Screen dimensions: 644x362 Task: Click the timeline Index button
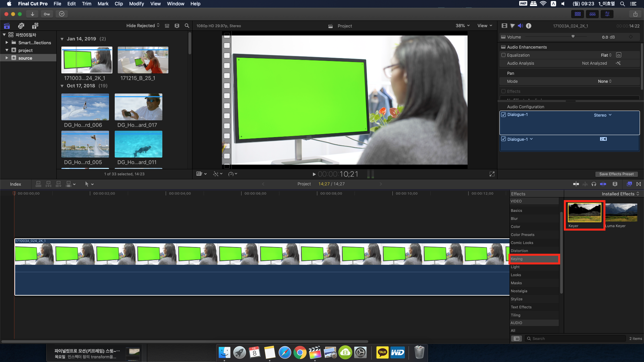[15, 184]
